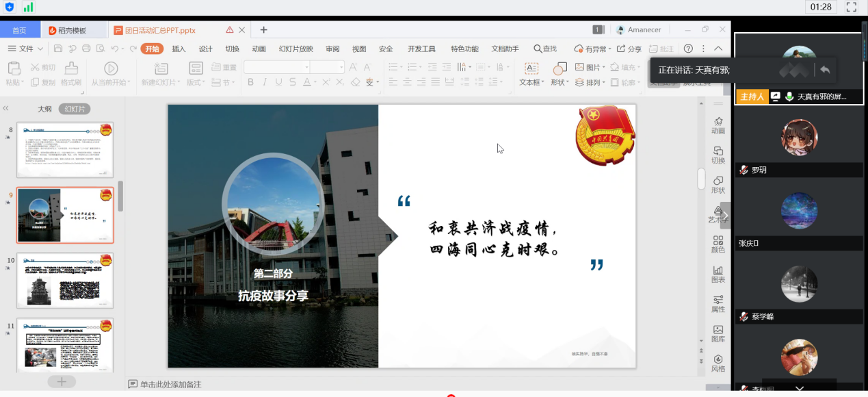The image size is (868, 397).
Task: Click the 属性 properties icon in sidebar
Action: click(718, 304)
